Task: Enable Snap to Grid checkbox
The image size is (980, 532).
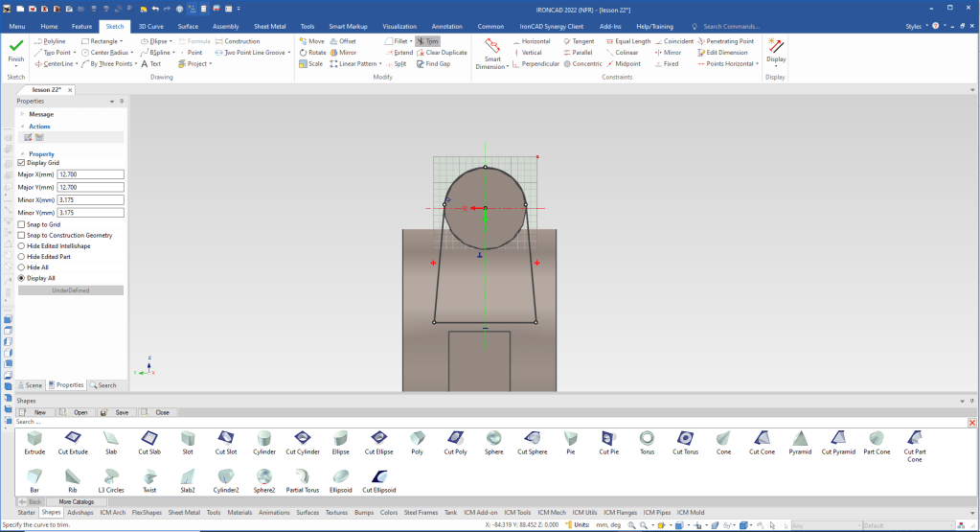Action: (22, 224)
